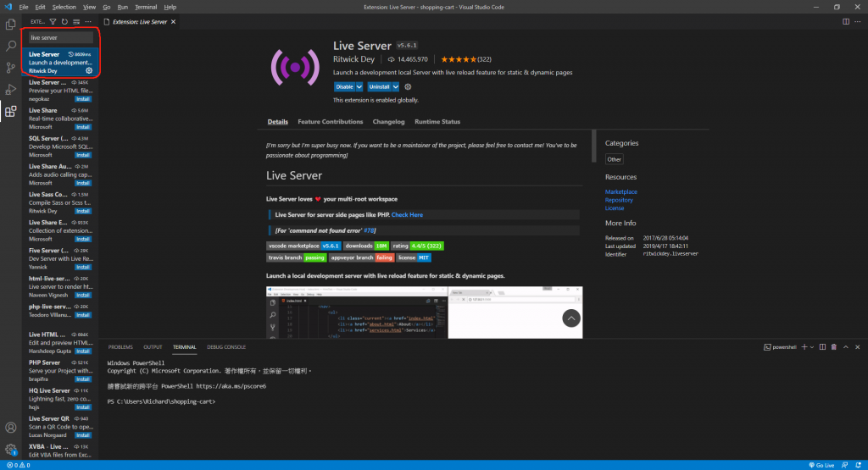Open the Source Control view
The height and width of the screenshot is (470, 868).
click(x=10, y=68)
